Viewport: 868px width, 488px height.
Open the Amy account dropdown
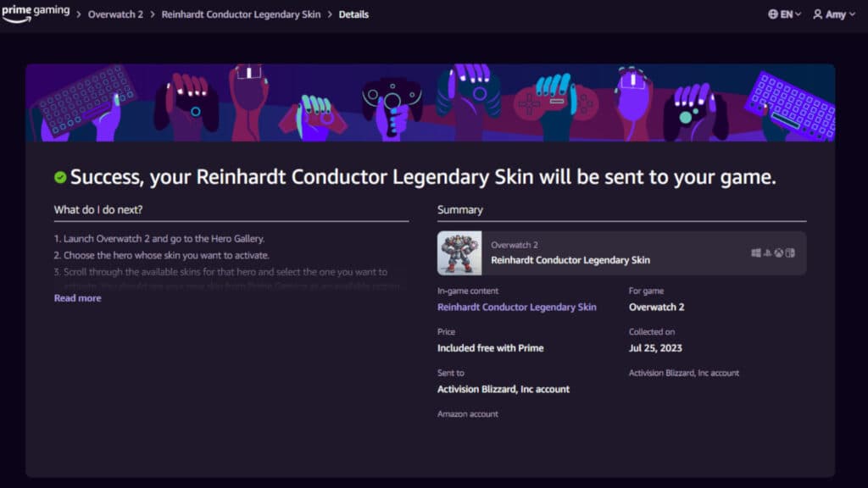833,14
